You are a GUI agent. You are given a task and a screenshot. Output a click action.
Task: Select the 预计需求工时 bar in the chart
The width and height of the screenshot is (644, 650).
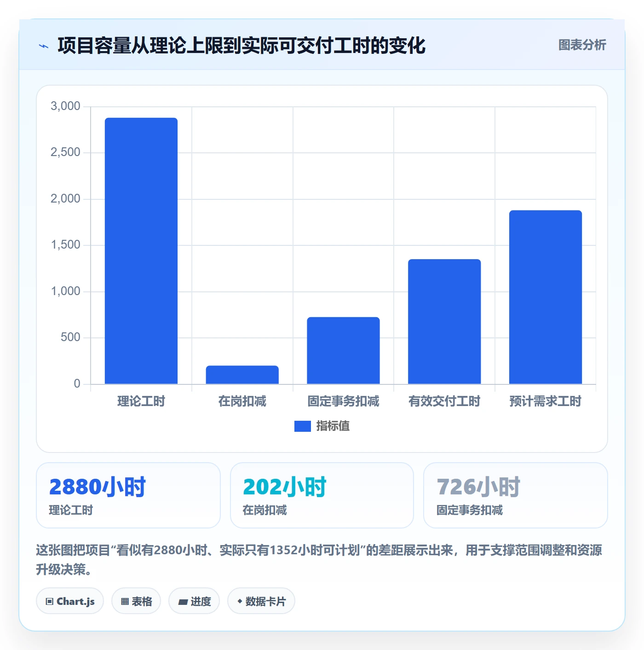coord(546,297)
